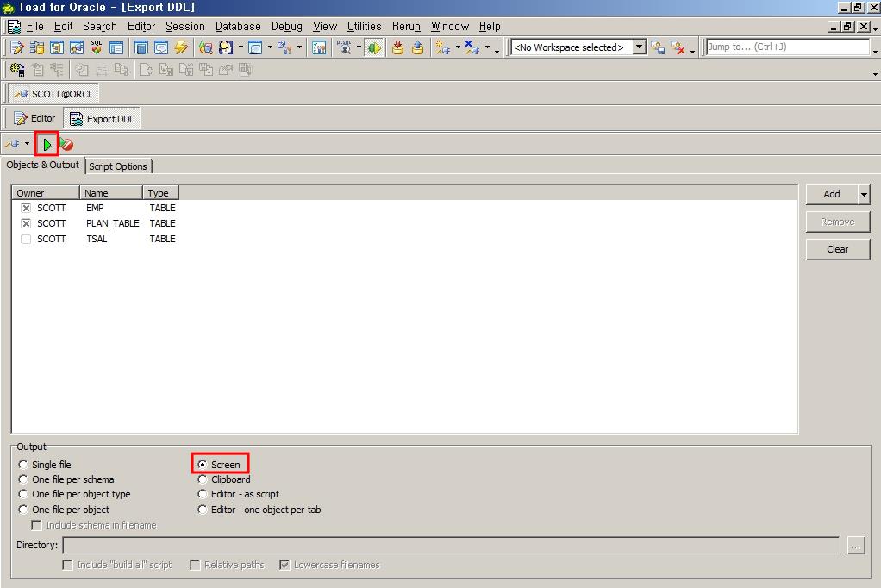
Task: Click the green Execute export button
Action: 47,144
